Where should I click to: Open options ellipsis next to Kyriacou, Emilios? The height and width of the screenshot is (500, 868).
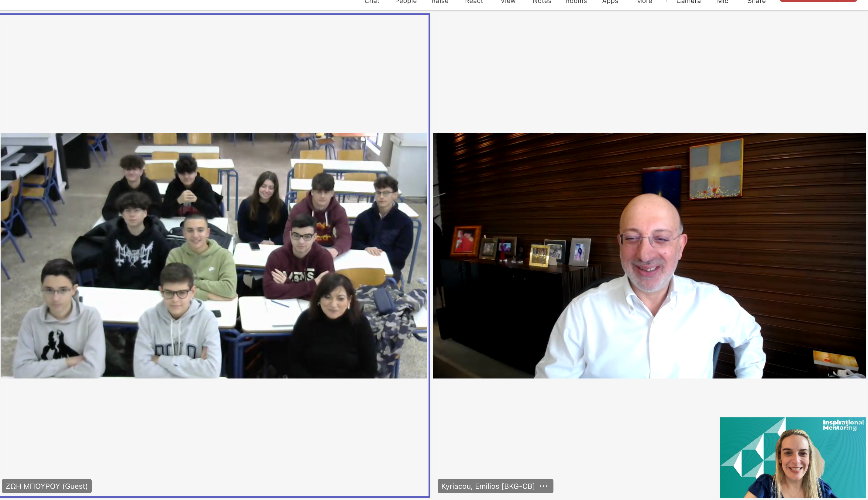click(x=543, y=486)
